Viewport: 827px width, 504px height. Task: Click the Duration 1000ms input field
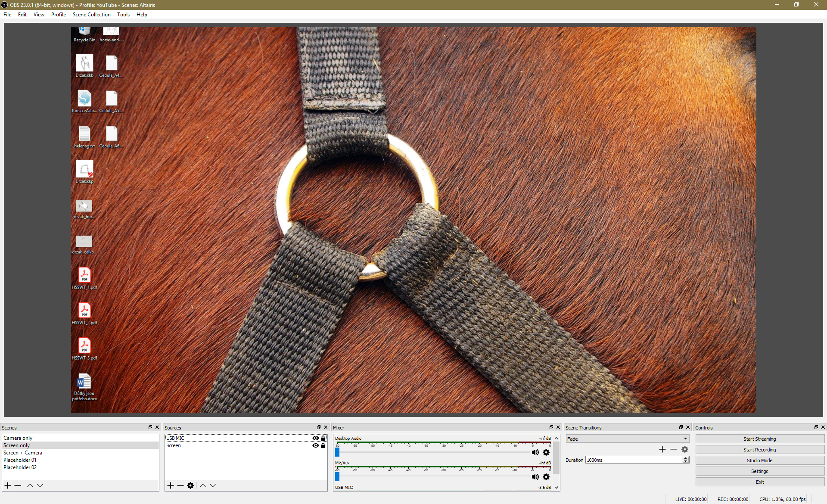(634, 460)
